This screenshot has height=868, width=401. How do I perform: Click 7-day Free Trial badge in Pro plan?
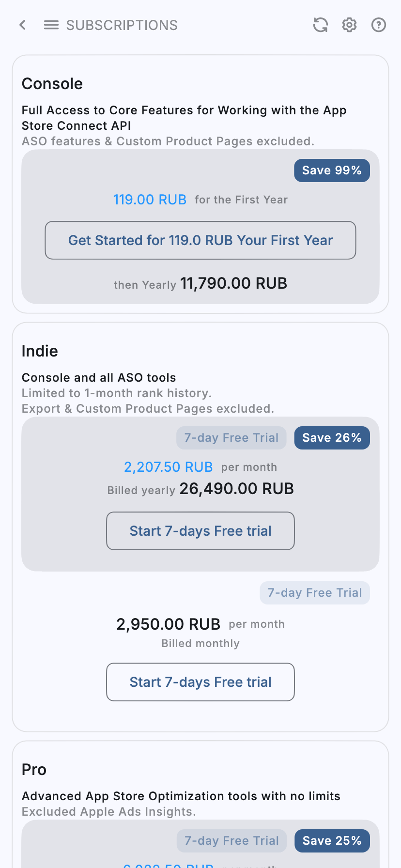coord(231,841)
